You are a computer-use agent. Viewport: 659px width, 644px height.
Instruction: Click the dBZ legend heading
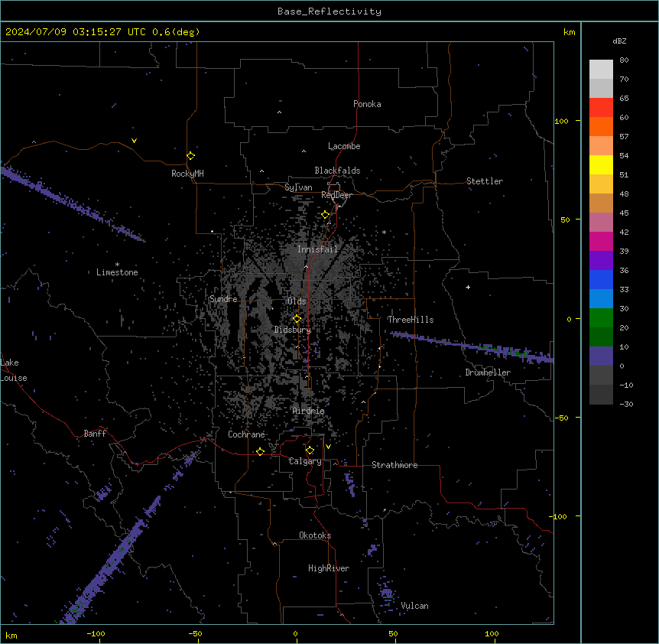pos(619,41)
